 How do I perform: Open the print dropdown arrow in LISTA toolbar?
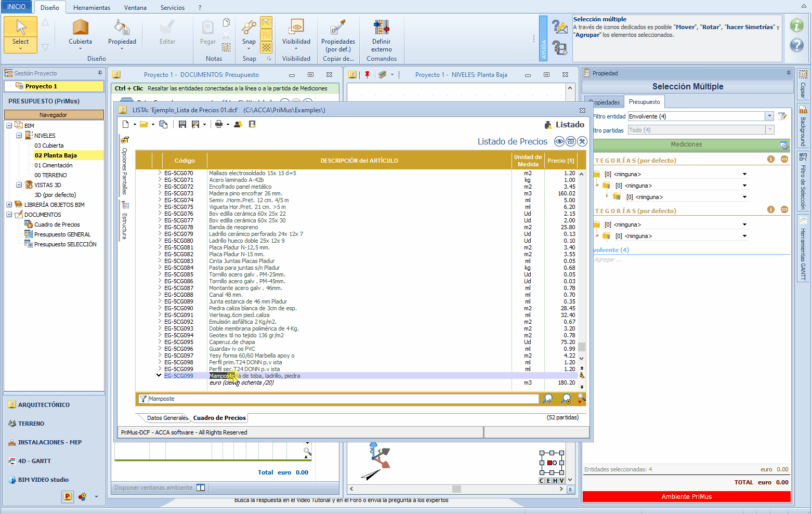coord(228,124)
